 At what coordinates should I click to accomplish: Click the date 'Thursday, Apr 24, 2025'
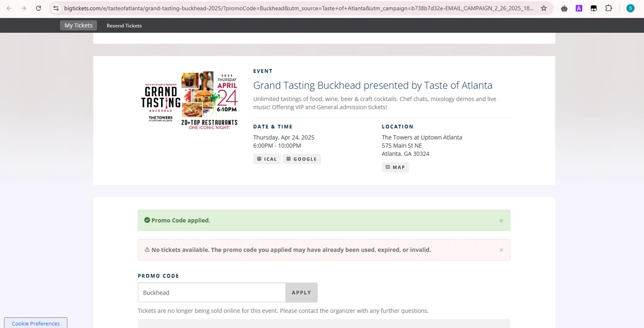(284, 137)
